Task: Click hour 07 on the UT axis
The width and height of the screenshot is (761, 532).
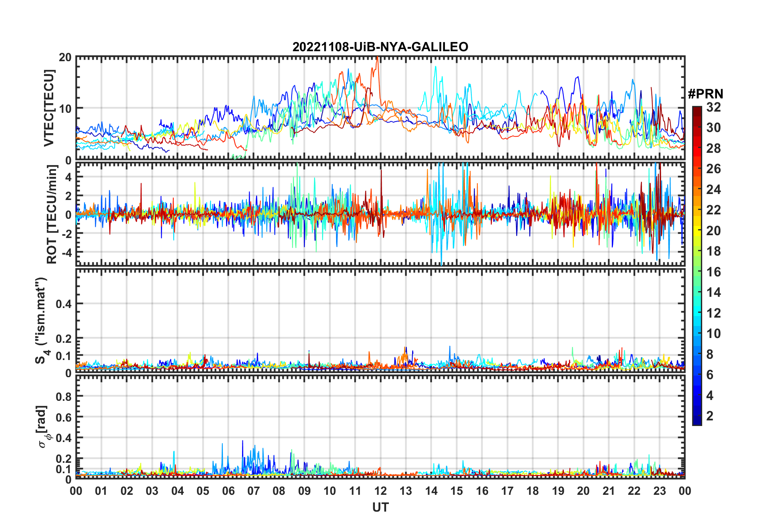Action: (254, 491)
